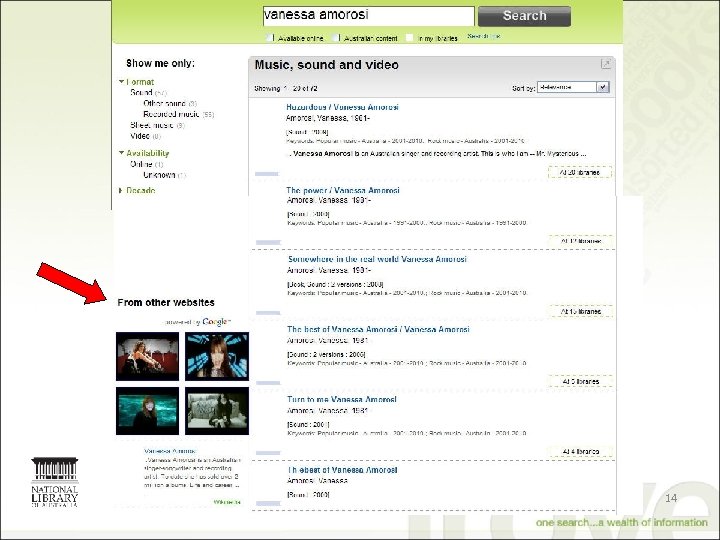Viewport: 720px width, 540px height.
Task: Focus the search box containing vanessa amorosi
Action: (368, 16)
